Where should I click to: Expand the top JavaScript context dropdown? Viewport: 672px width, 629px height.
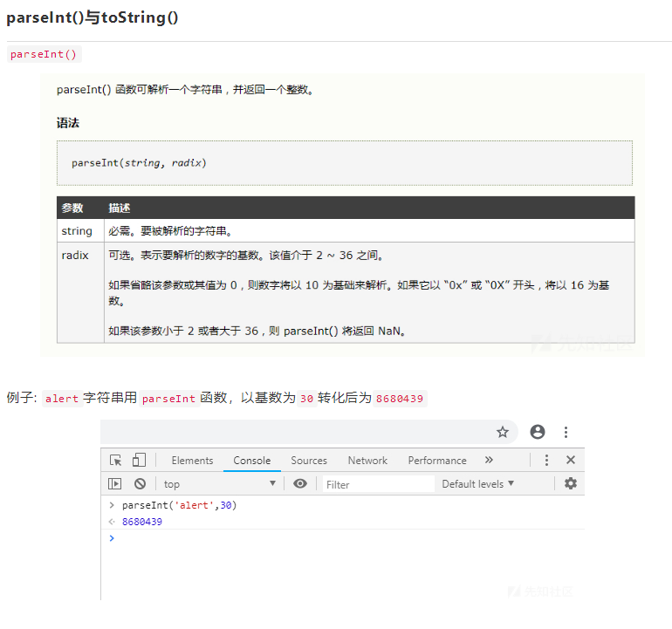[x=219, y=484]
